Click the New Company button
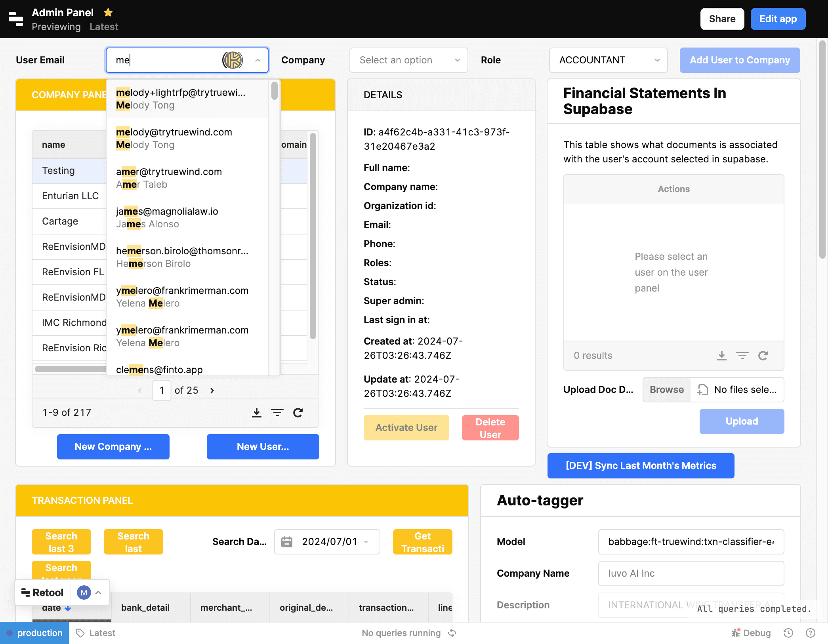828x644 pixels. pyautogui.click(x=113, y=447)
